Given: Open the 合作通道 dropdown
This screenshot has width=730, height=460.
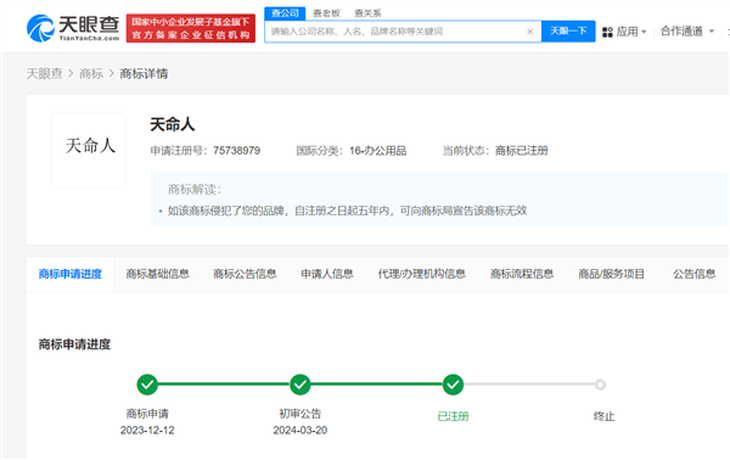Looking at the screenshot, I should 686,31.
